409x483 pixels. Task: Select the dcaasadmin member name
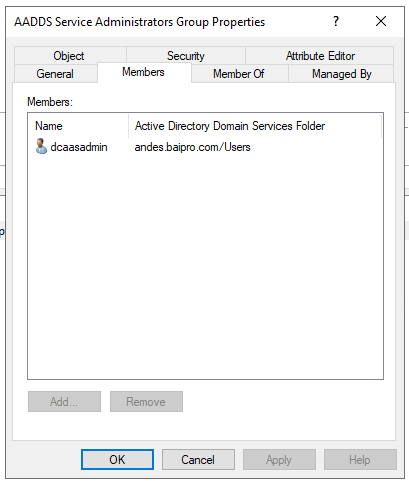tap(79, 147)
